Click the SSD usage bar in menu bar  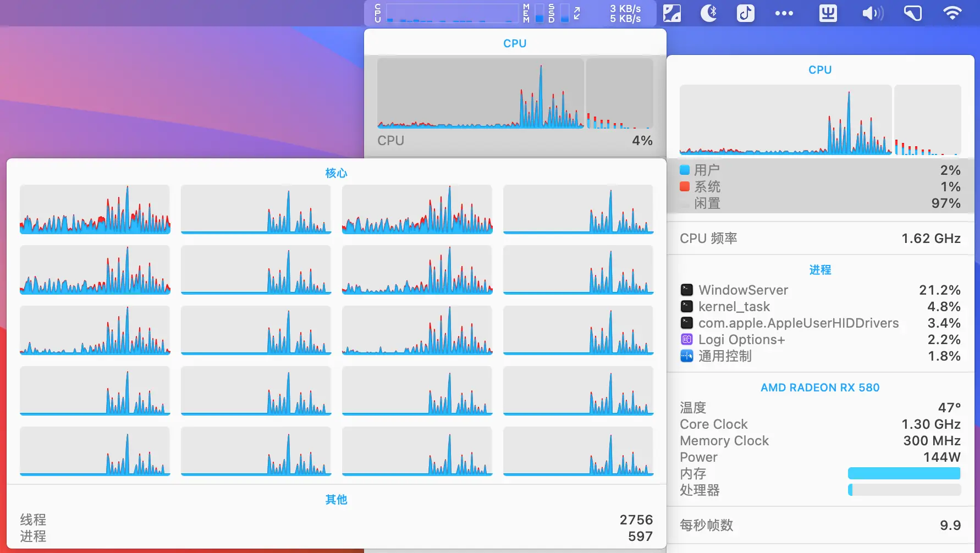565,13
